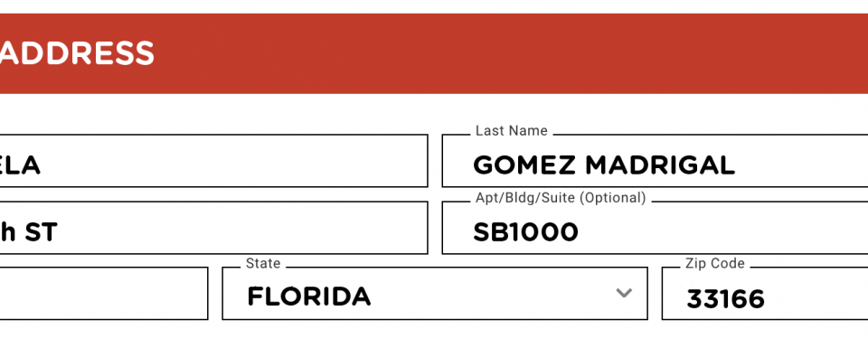Click the red ADDRESS section header bar

pos(434,53)
